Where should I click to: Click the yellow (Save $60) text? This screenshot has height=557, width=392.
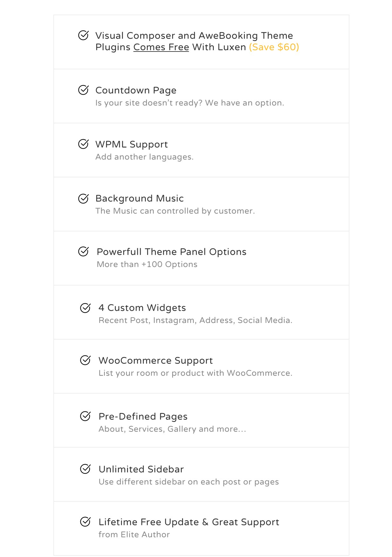click(x=274, y=47)
